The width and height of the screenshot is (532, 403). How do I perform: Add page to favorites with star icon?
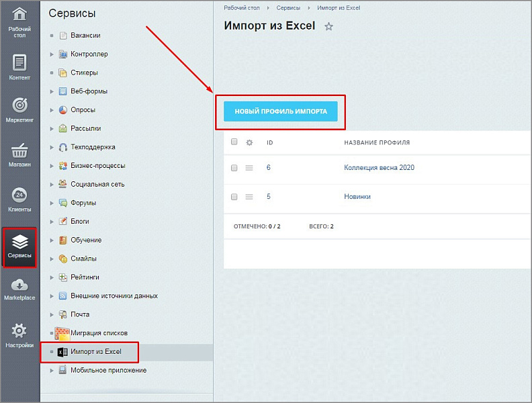pos(328,27)
